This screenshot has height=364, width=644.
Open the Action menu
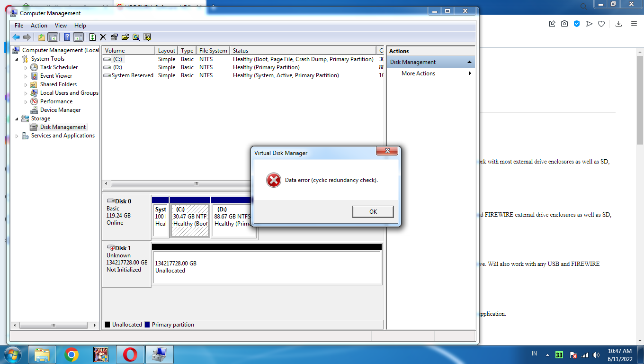coord(39,26)
